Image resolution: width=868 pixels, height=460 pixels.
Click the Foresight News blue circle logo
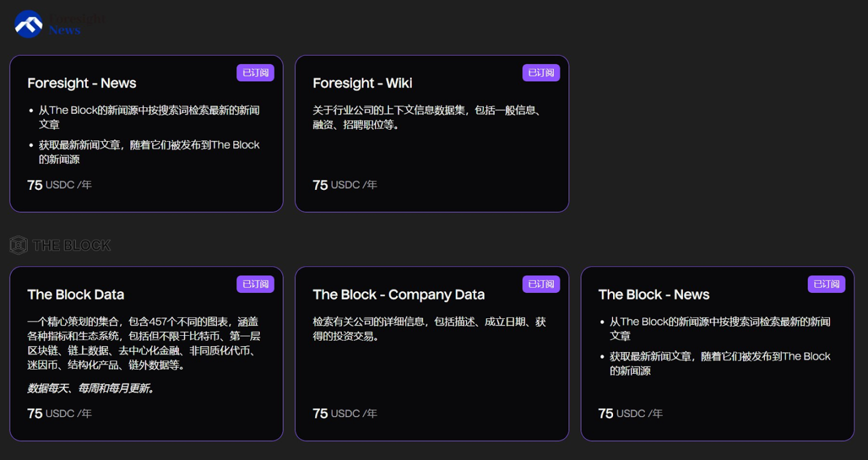(28, 24)
